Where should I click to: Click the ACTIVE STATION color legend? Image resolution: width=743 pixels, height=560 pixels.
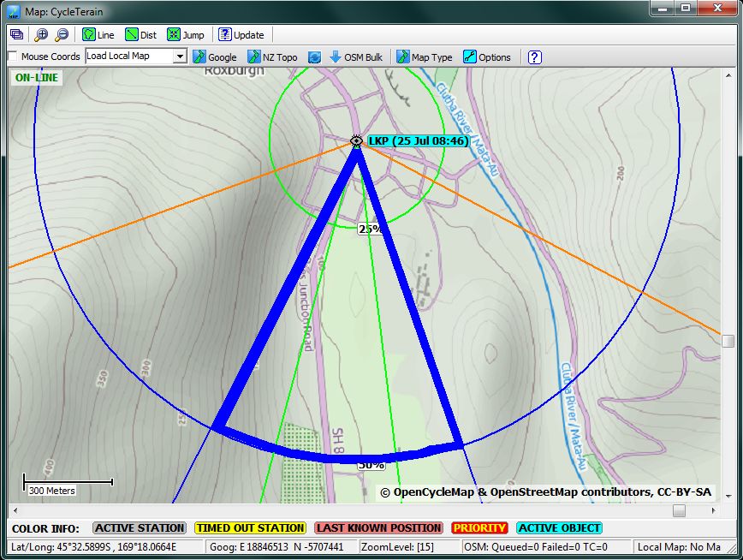(140, 527)
